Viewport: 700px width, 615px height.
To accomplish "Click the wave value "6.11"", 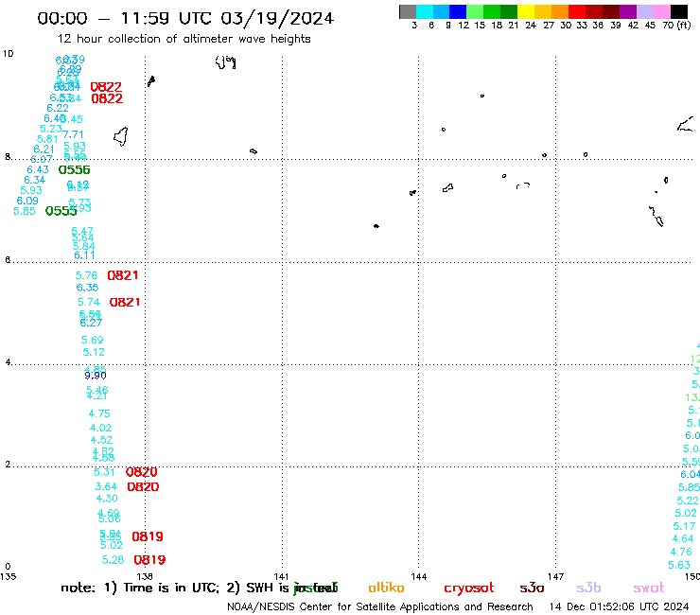I will click(x=84, y=255).
